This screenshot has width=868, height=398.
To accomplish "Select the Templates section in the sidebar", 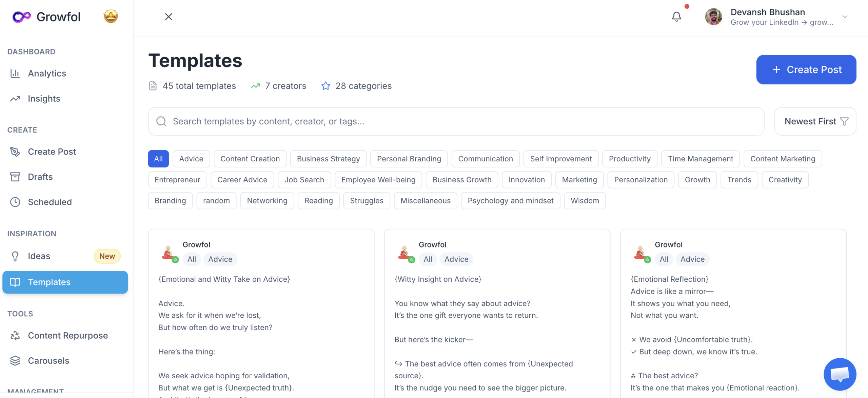I will tap(49, 282).
